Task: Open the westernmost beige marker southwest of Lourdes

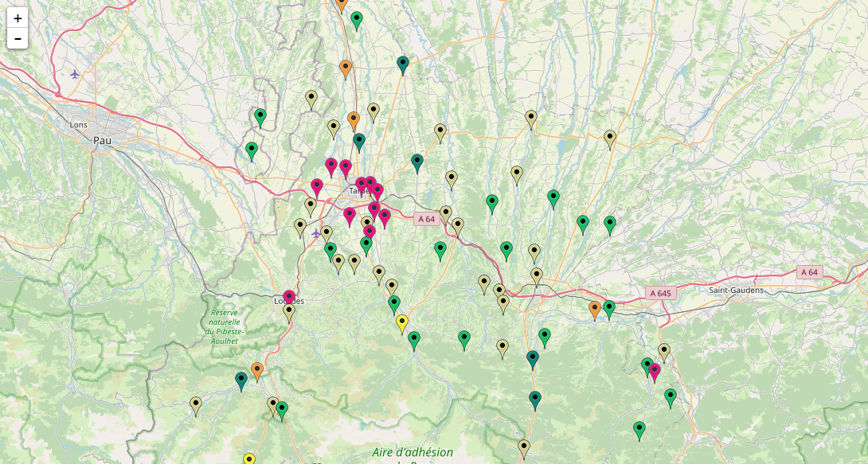Action: tap(196, 406)
